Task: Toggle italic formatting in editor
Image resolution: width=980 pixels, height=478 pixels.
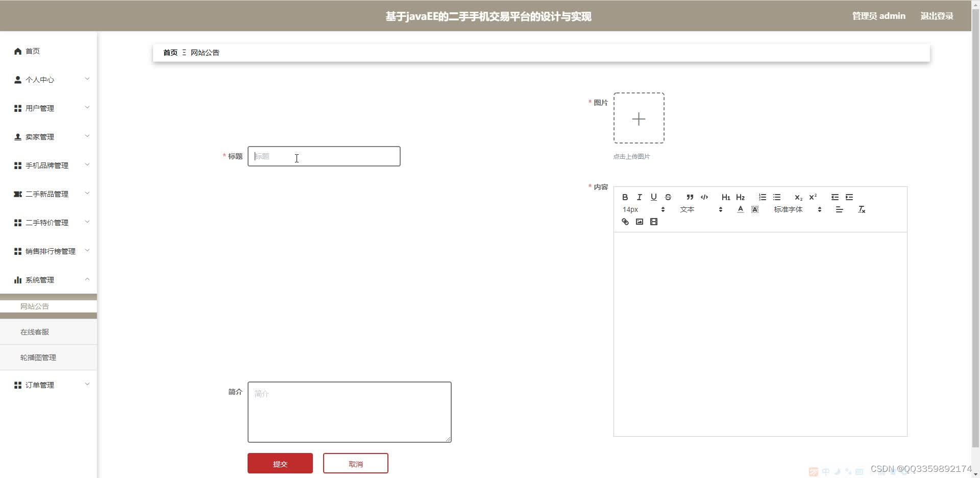Action: click(639, 197)
